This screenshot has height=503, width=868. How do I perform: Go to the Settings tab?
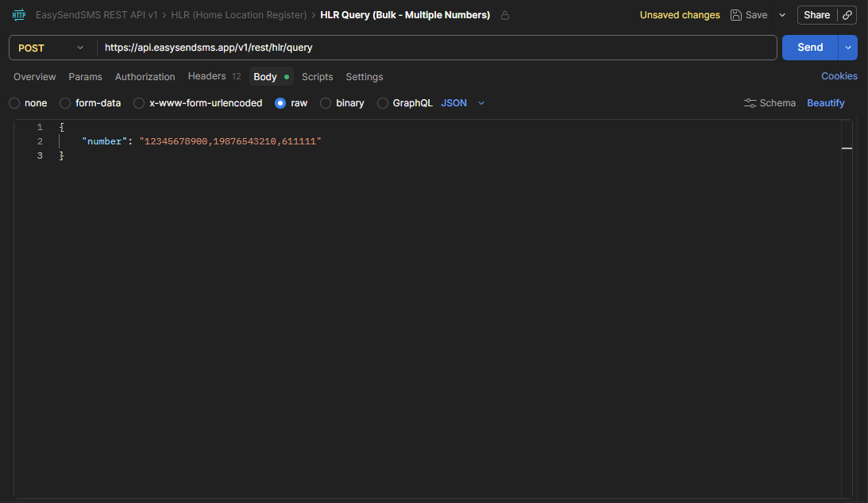click(365, 77)
